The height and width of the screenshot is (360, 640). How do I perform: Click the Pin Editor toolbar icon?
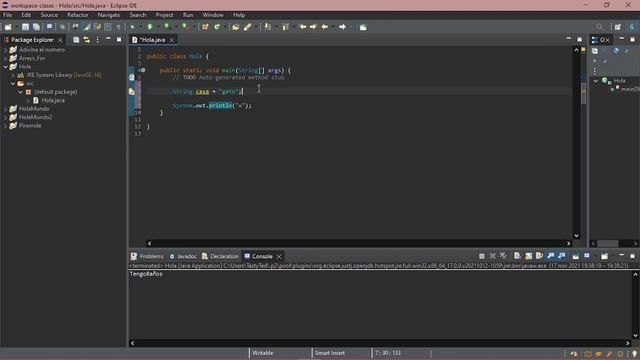pyautogui.click(x=363, y=27)
